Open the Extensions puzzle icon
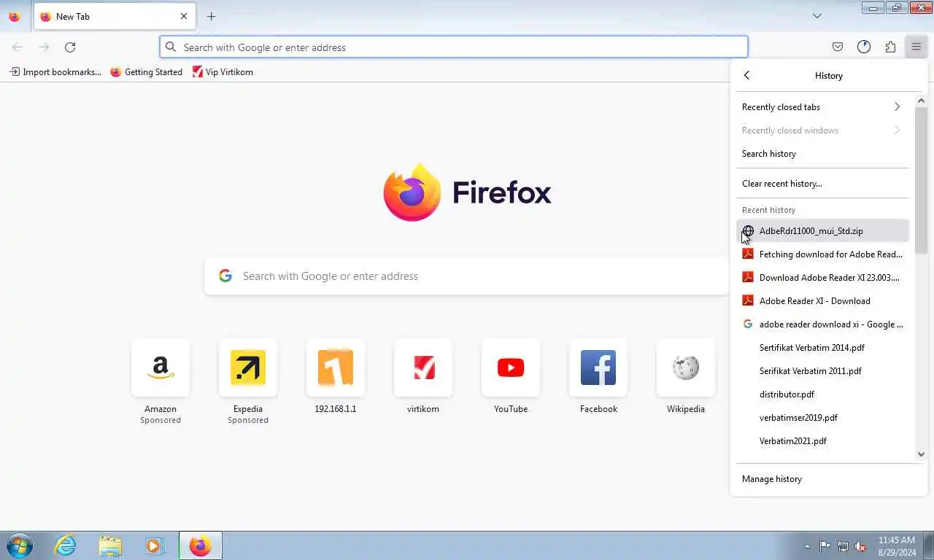The width and height of the screenshot is (934, 560). (x=890, y=47)
